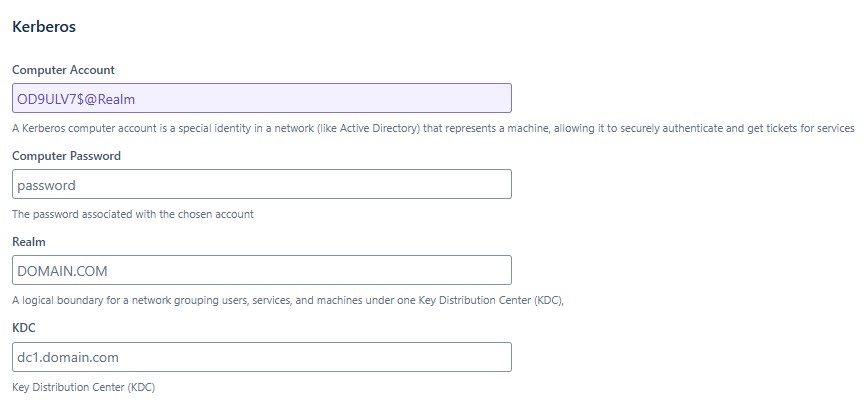Click the DOMAIN.COM placeholder text
The image size is (868, 406).
62,270
